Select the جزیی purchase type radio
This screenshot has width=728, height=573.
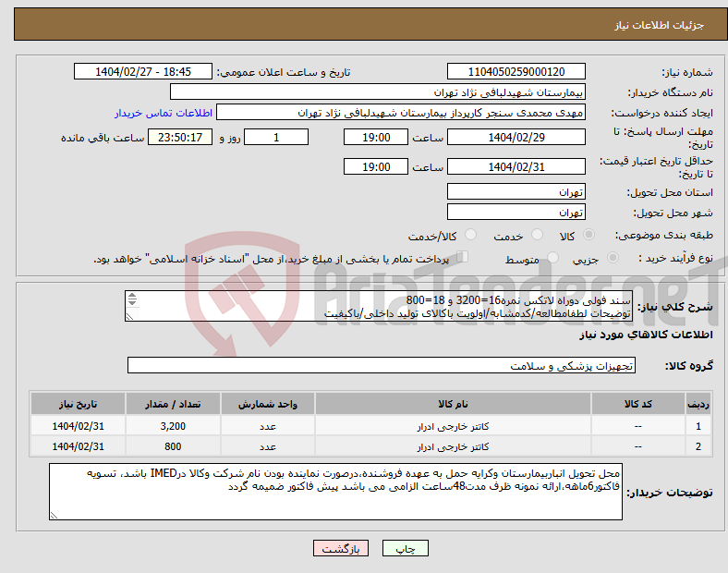pyautogui.click(x=613, y=258)
